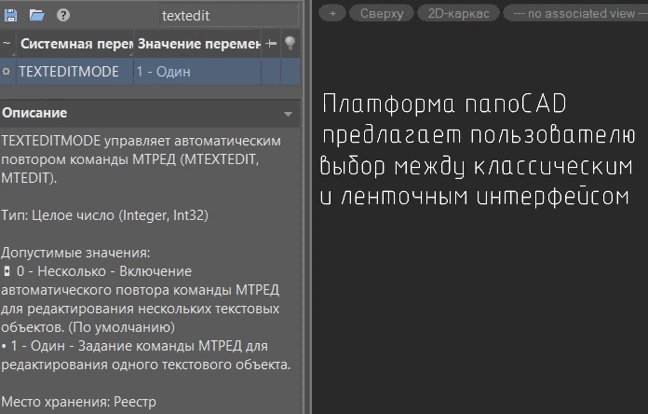Screen dimensions: 648x414
Task: Collapse the Описание section arrow
Action: click(x=288, y=114)
